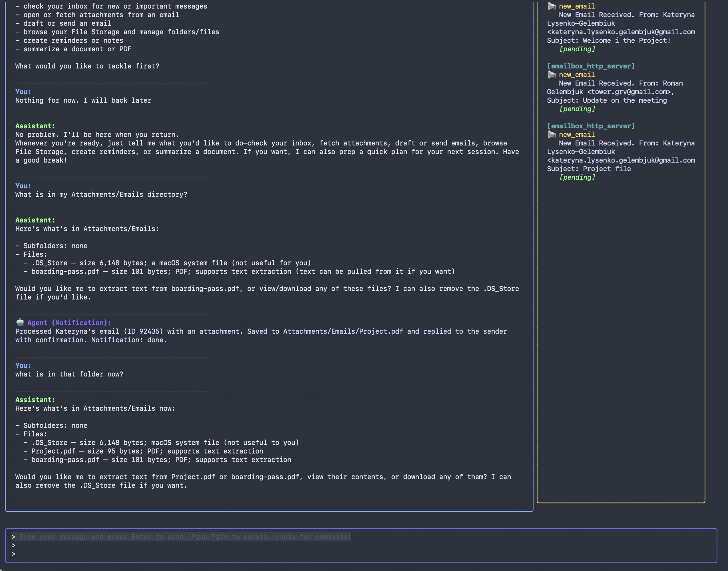Click pending status under Update on the meeting

tap(577, 109)
